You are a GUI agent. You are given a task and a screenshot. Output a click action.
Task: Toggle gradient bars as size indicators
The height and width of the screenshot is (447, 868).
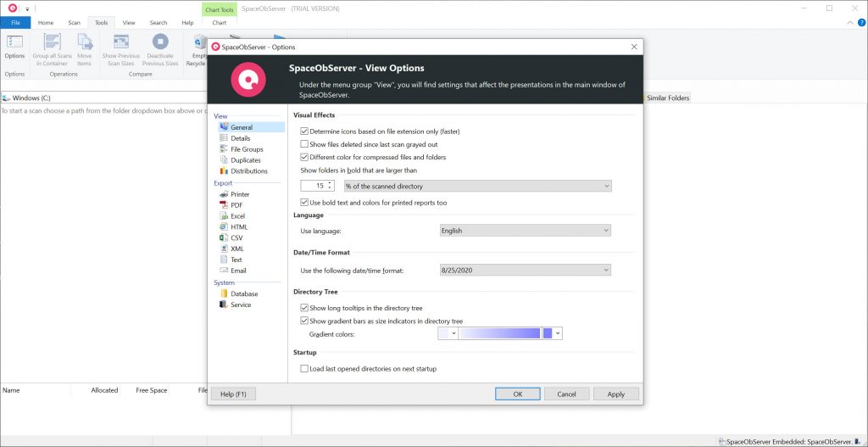(x=304, y=321)
